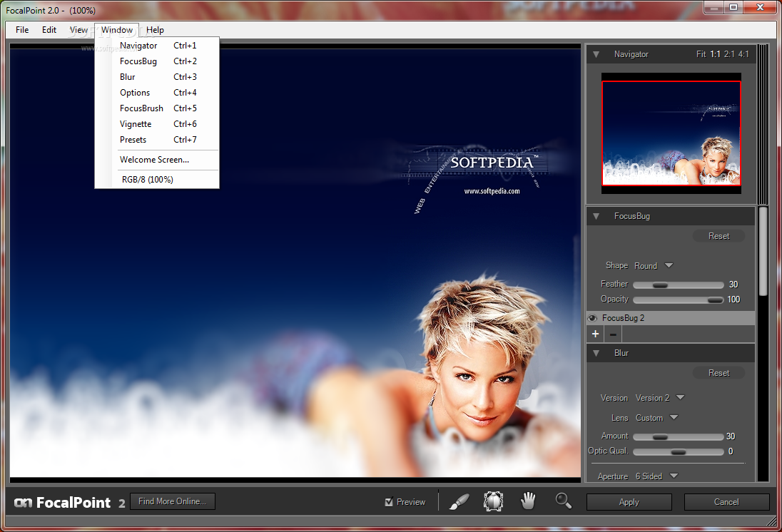Toggle FocusBug 2 visibility eye
The image size is (782, 532).
click(592, 318)
